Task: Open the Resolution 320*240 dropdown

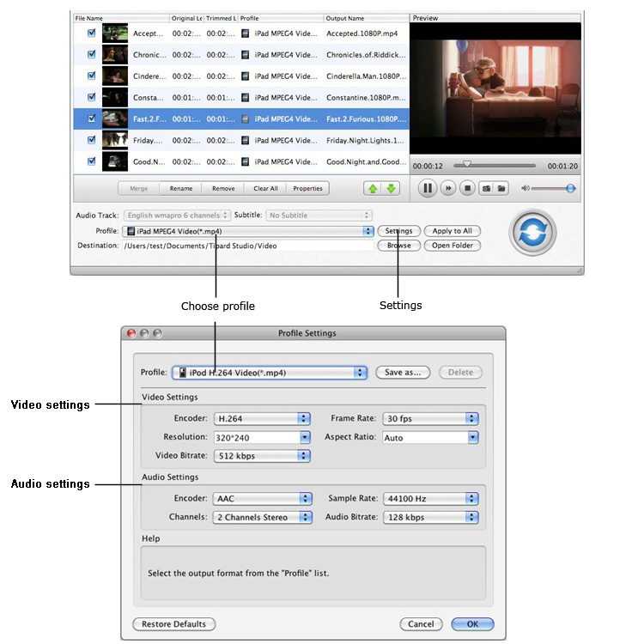Action: [262, 437]
